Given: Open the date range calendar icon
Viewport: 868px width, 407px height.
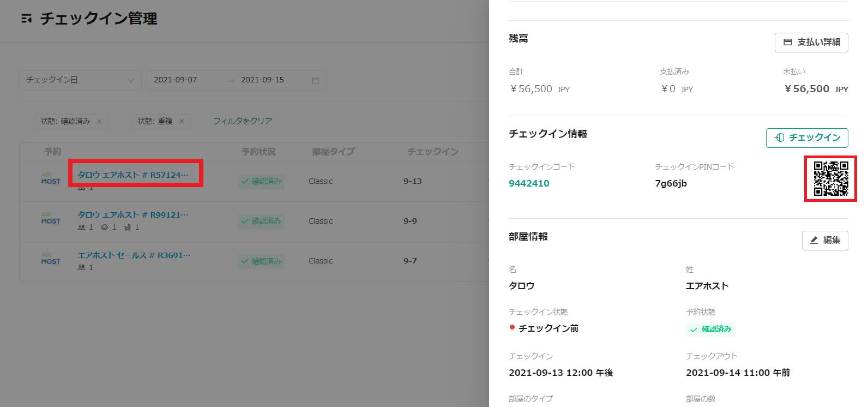Looking at the screenshot, I should 316,80.
